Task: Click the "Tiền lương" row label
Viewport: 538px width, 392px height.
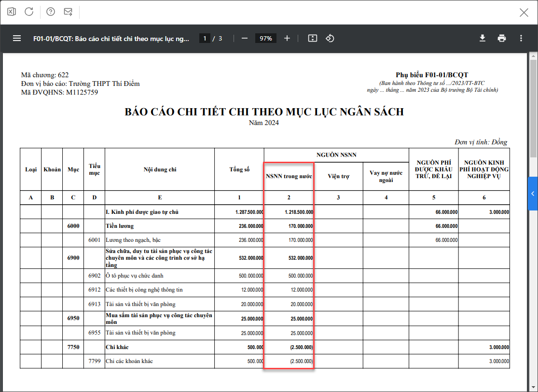Action: [120, 226]
